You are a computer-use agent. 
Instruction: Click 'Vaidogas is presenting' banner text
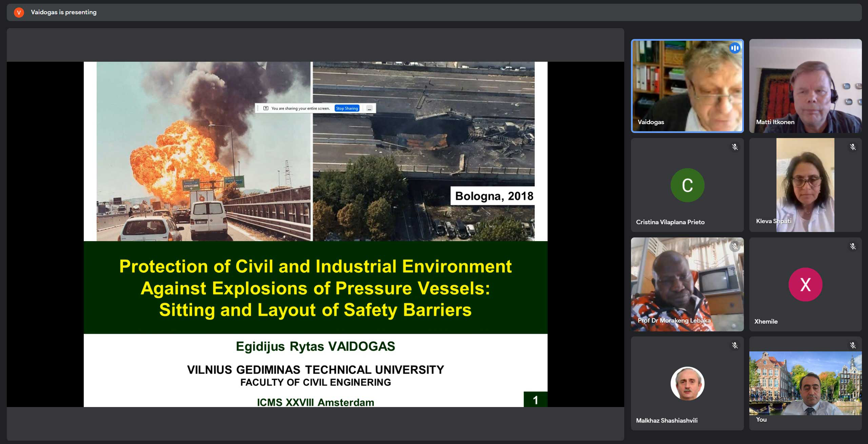(64, 12)
